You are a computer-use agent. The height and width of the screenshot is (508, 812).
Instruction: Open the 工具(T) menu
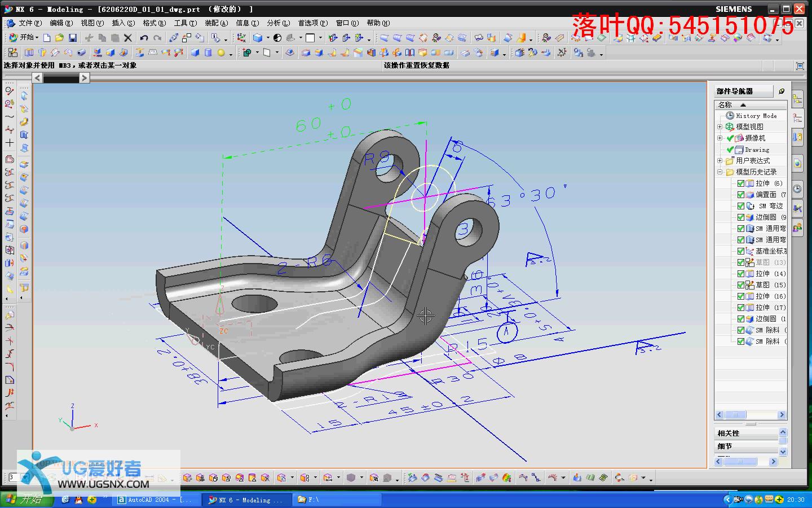(x=186, y=23)
